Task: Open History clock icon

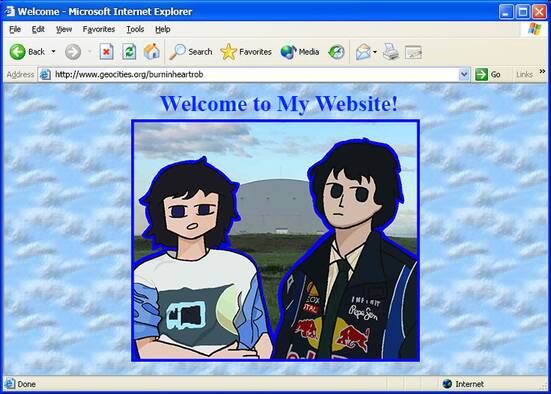Action: tap(336, 52)
